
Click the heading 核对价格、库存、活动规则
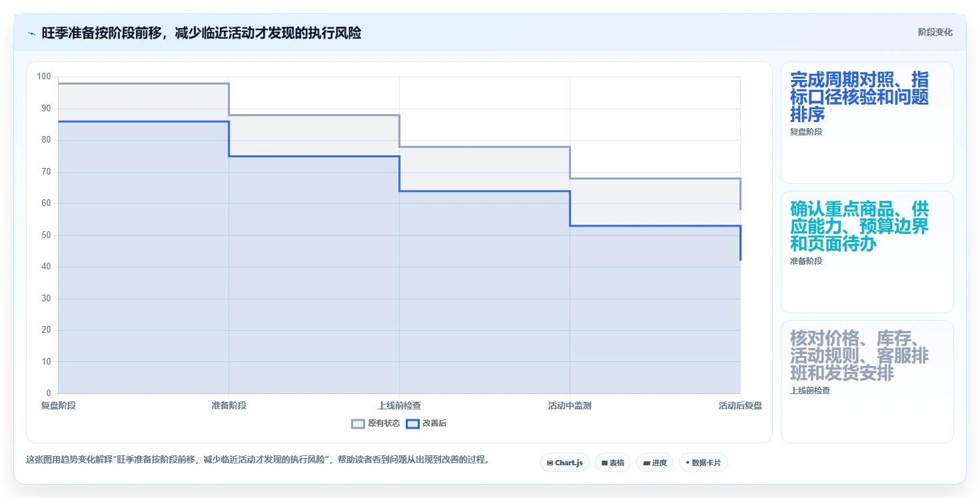859,356
